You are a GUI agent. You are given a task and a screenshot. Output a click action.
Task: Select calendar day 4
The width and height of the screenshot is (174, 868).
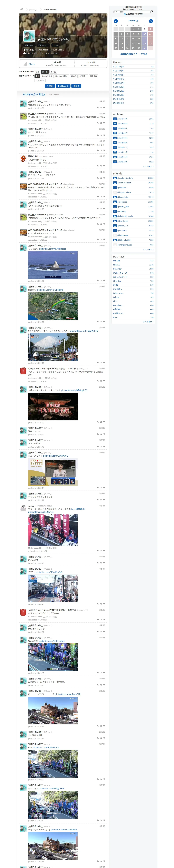150,29
